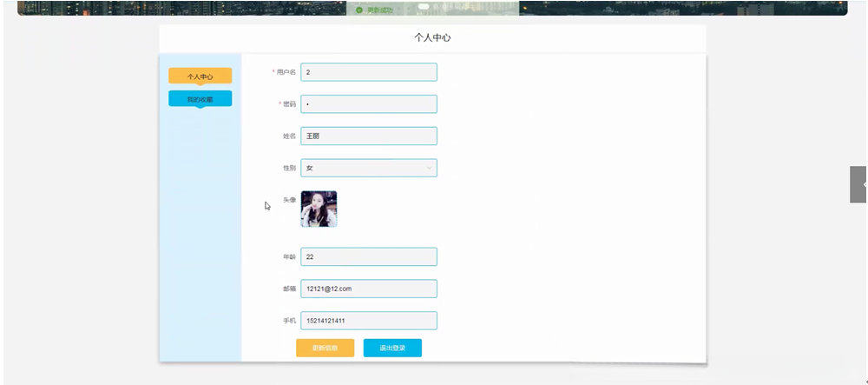This screenshot has height=385, width=868.
Task: Click the green success check icon
Action: 359,10
